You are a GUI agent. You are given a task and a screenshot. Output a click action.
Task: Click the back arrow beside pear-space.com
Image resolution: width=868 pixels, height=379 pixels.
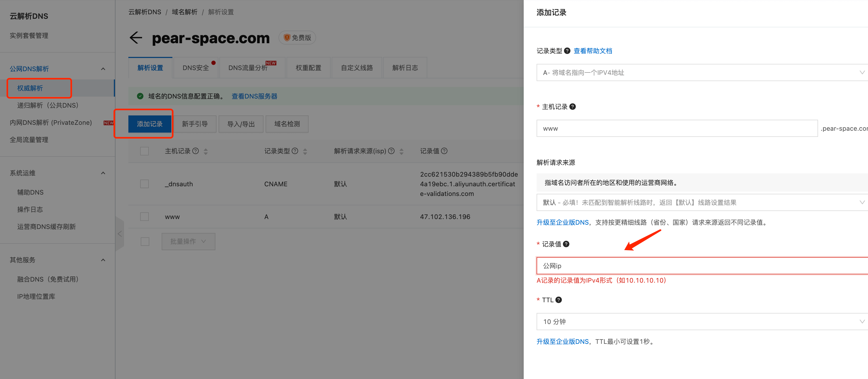click(x=136, y=38)
